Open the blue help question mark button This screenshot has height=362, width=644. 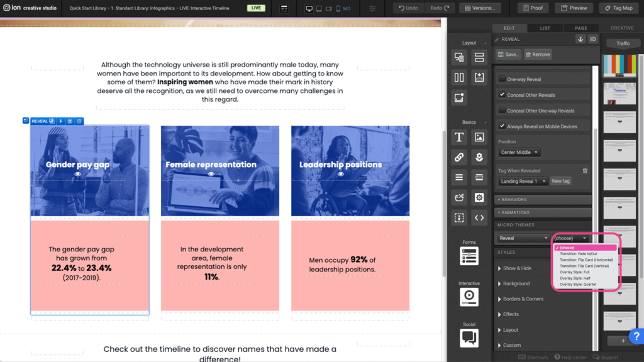click(636, 336)
